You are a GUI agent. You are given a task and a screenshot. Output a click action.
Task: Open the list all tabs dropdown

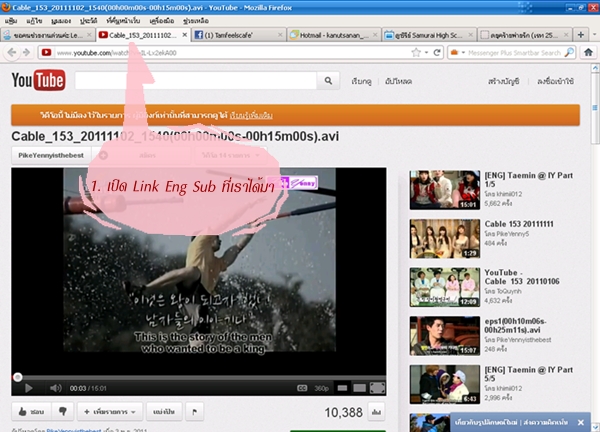click(x=595, y=34)
